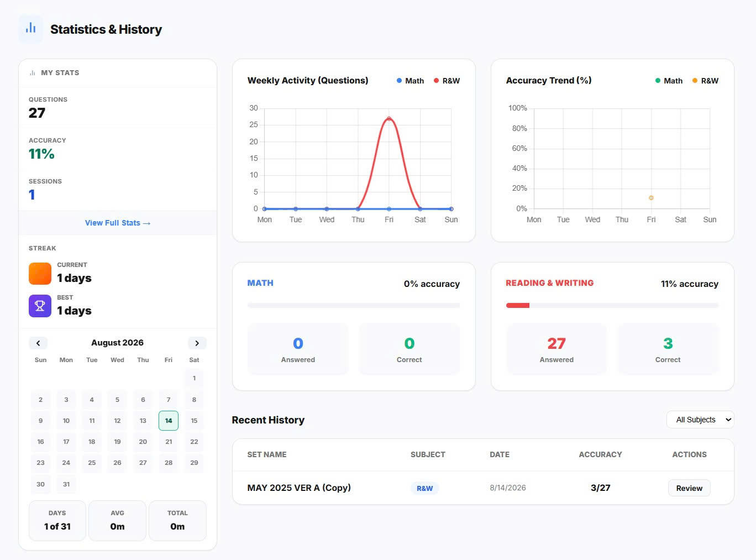Screen dimensions: 756x560
Task: Click the SET NAME column header
Action: pos(267,454)
